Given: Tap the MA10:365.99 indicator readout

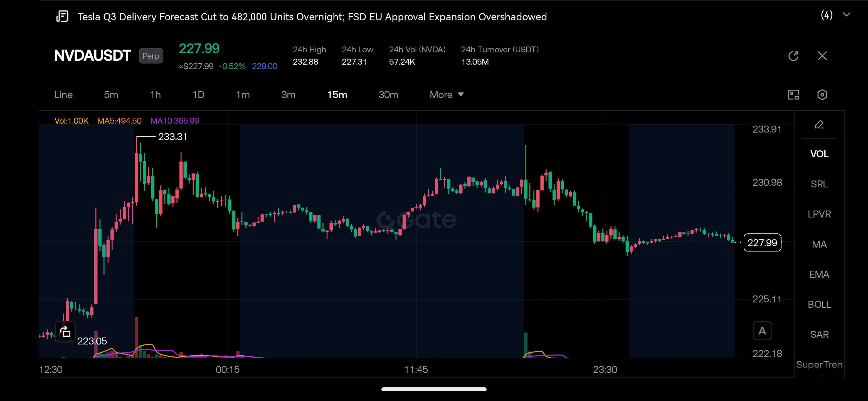Looking at the screenshot, I should [174, 121].
